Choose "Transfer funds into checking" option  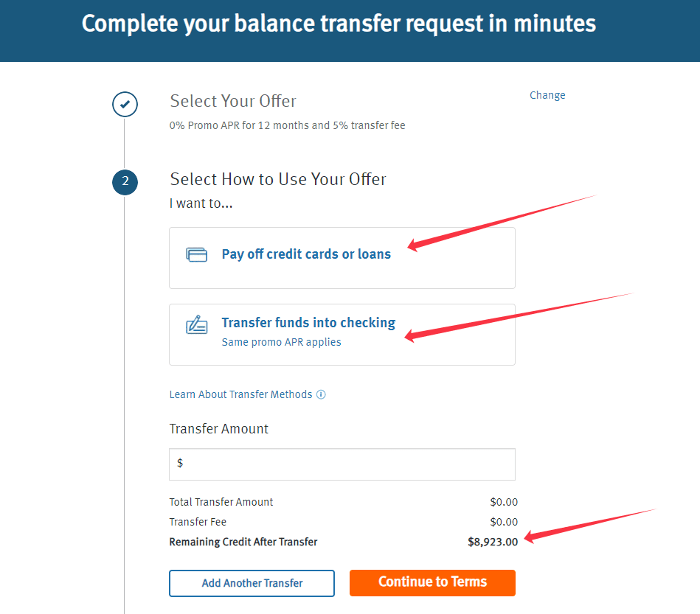point(308,323)
